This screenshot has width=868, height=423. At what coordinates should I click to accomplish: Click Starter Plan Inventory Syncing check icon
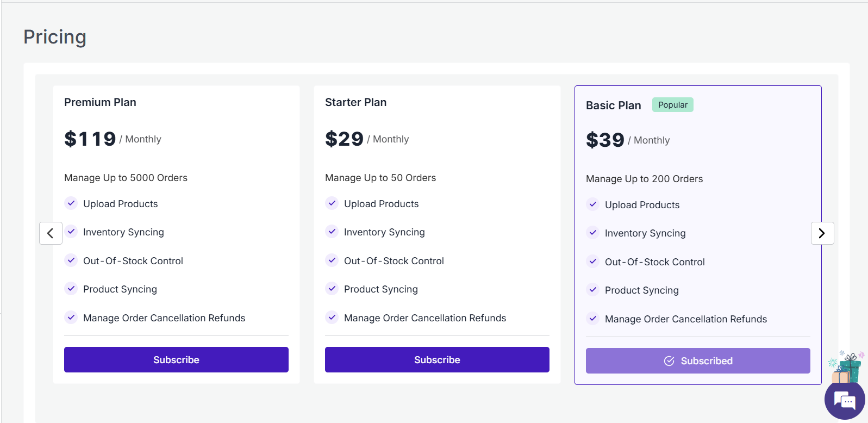(332, 232)
